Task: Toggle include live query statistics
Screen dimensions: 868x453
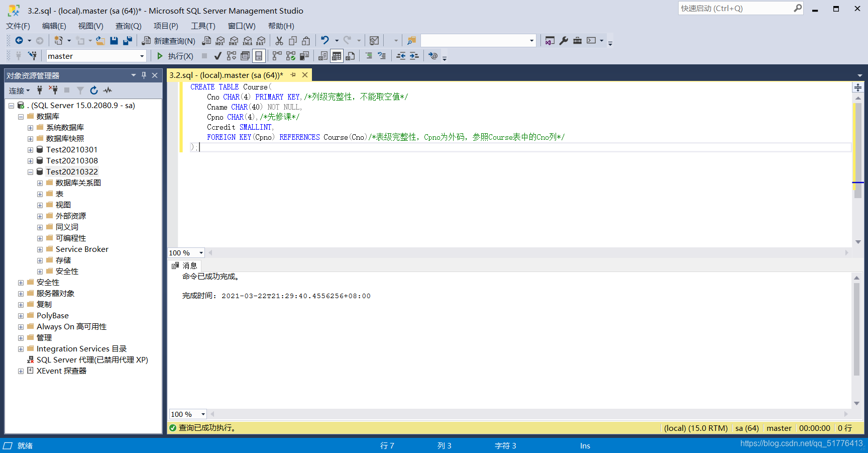Action: click(x=291, y=56)
